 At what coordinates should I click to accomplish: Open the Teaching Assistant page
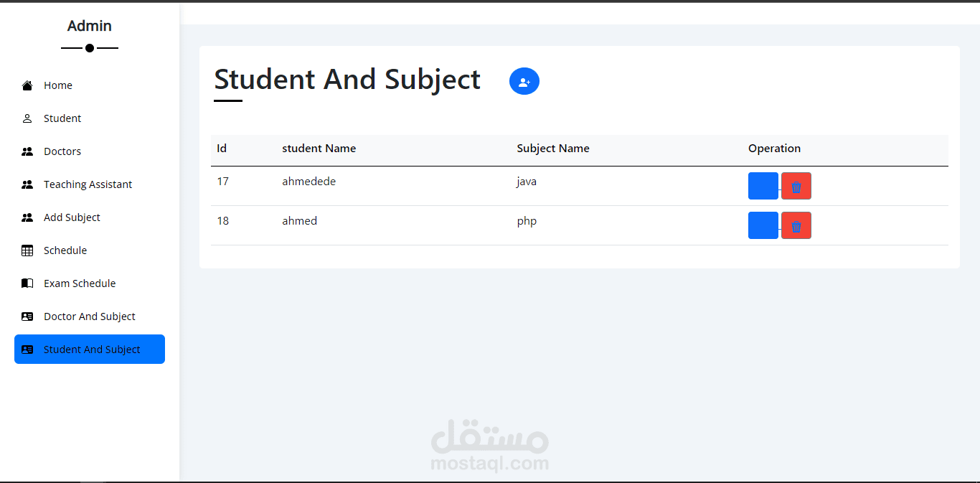click(x=88, y=184)
